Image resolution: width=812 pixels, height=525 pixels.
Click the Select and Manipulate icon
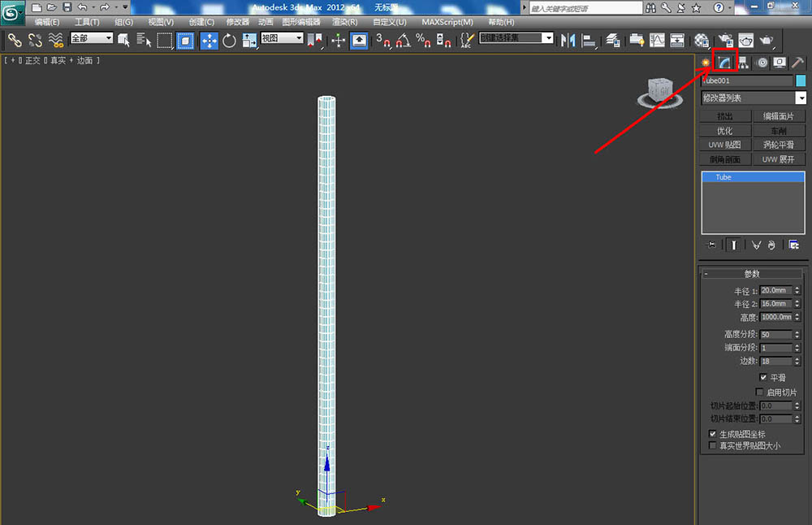click(338, 41)
